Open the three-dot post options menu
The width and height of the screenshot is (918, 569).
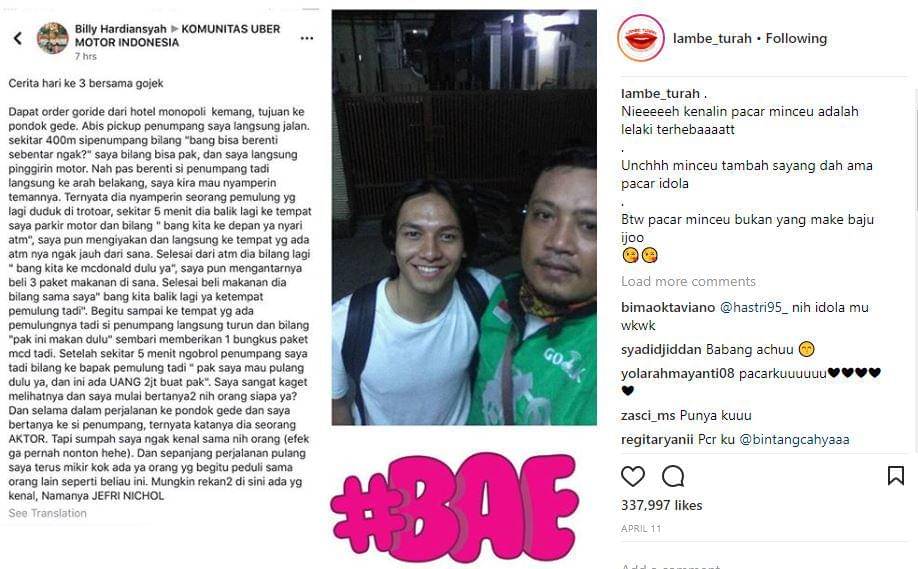(x=307, y=39)
